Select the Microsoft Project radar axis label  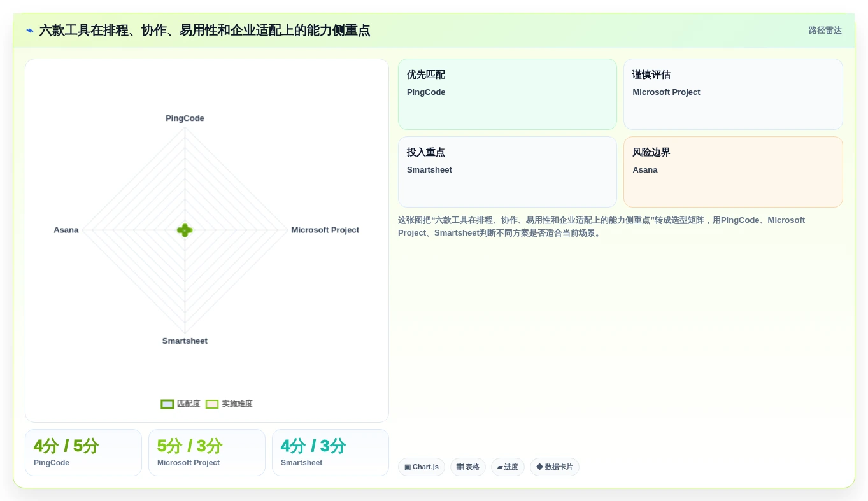325,230
